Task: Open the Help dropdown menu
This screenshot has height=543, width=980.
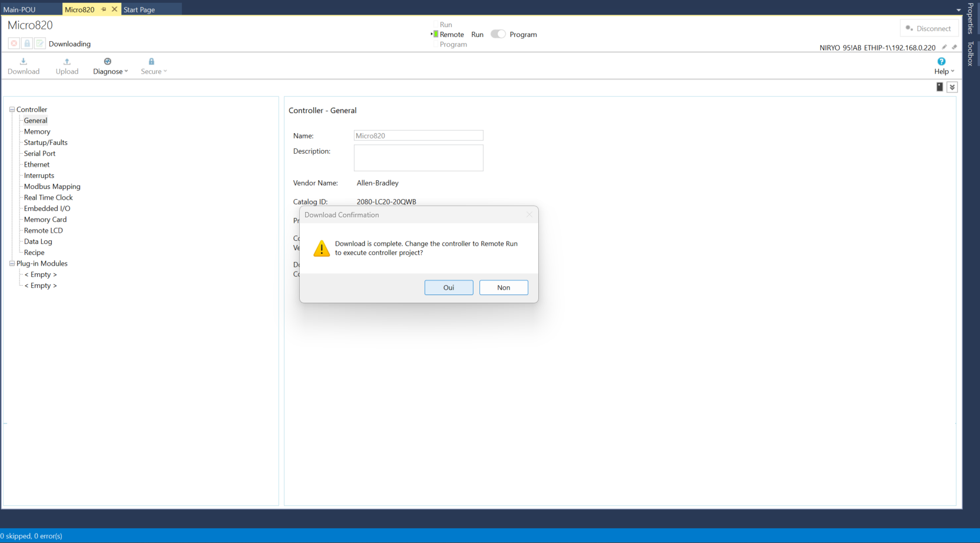Action: click(943, 66)
